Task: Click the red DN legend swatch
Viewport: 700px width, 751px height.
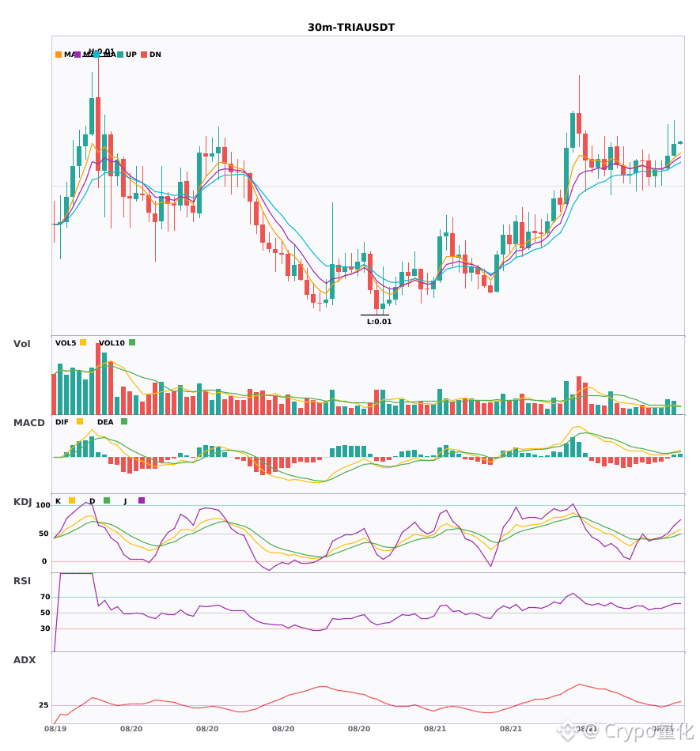Action: click(x=144, y=55)
